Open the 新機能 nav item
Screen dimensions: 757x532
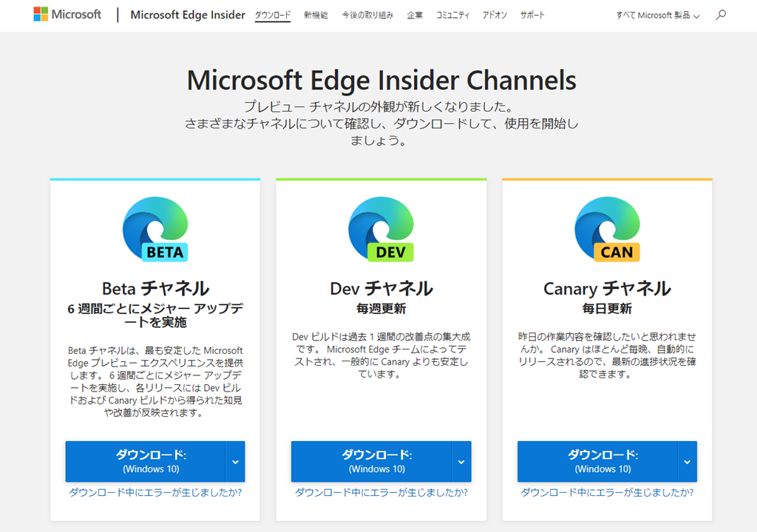[316, 15]
